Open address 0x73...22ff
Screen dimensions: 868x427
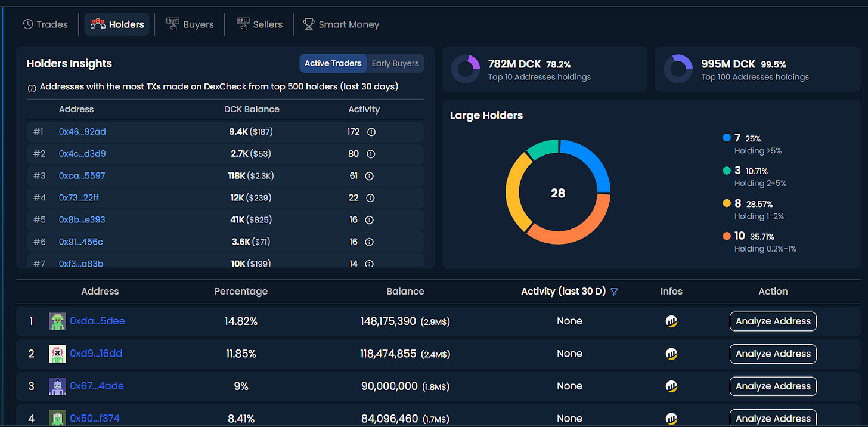coord(79,197)
